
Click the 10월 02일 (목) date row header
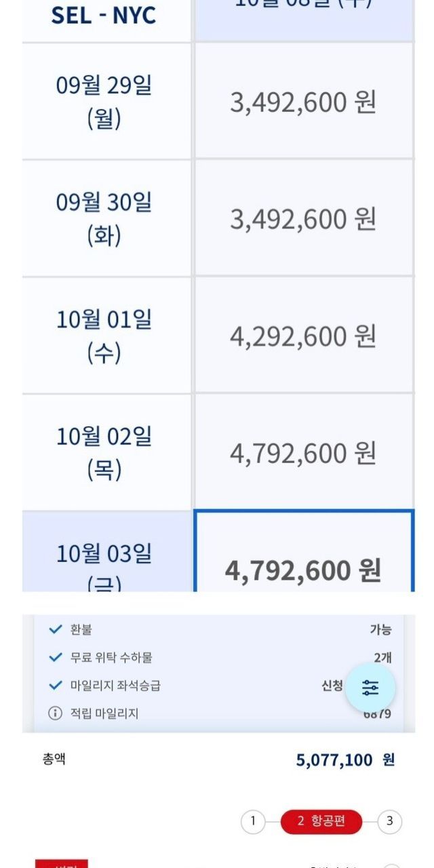[104, 453]
